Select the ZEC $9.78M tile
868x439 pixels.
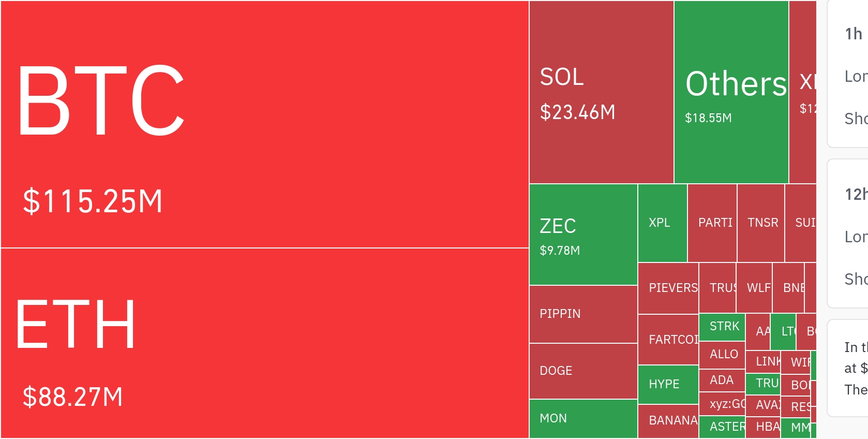(583, 235)
